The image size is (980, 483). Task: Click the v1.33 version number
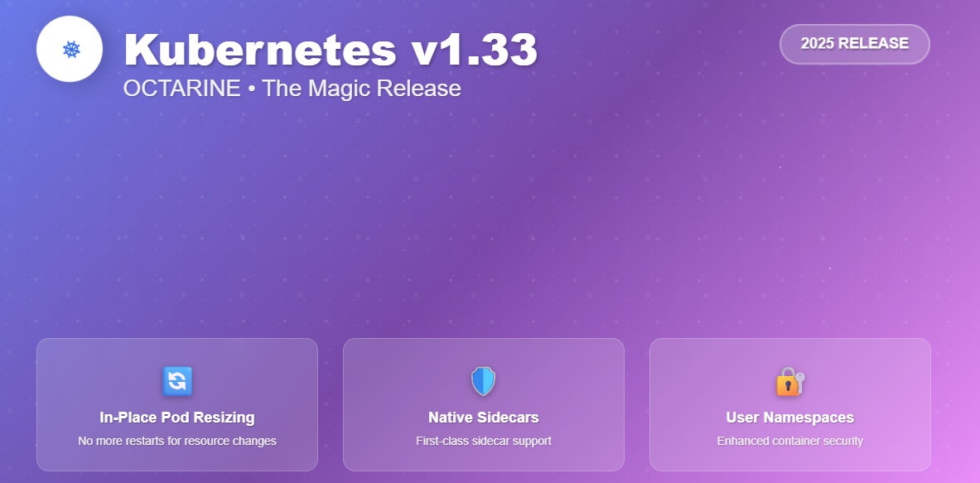click(475, 50)
